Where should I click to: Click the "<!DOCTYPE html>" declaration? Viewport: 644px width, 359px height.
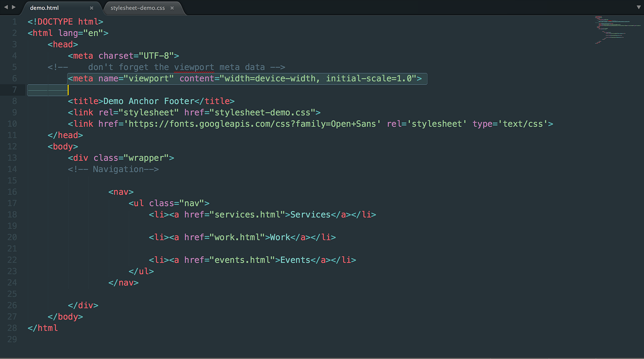(65, 22)
